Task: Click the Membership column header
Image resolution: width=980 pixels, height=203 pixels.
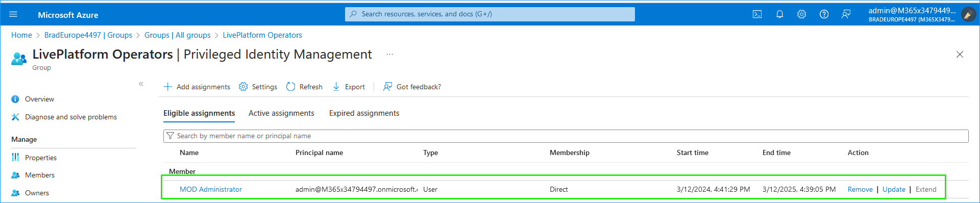Action: point(570,153)
